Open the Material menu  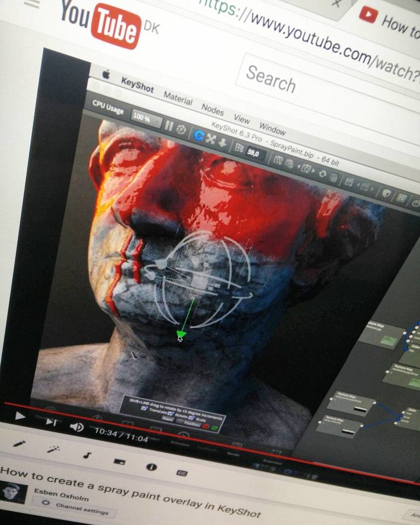click(x=178, y=98)
